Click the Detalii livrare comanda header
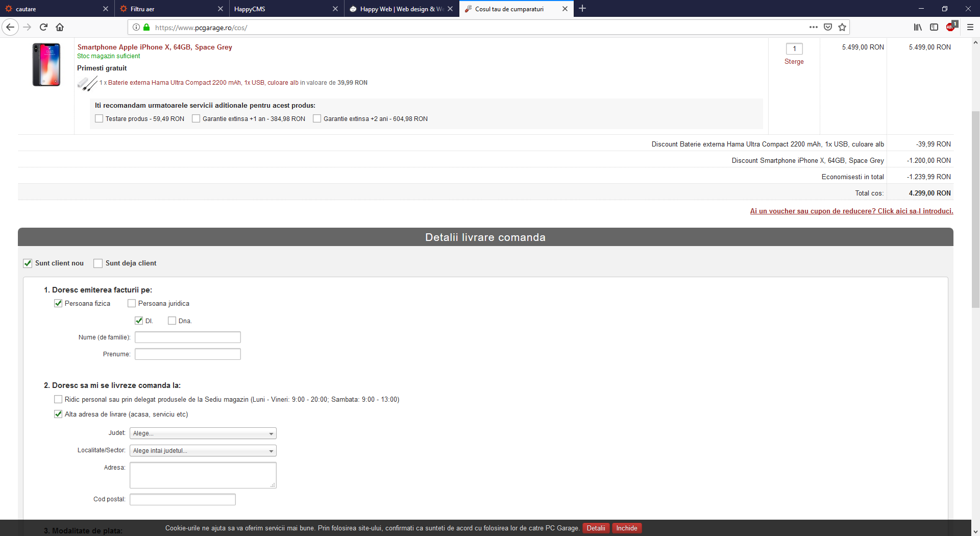 coord(485,237)
